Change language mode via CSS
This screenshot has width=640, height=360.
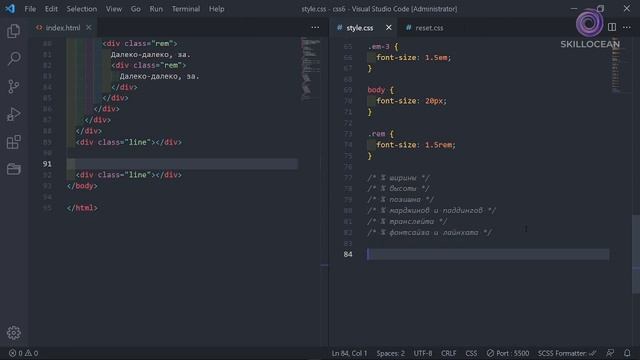point(471,353)
